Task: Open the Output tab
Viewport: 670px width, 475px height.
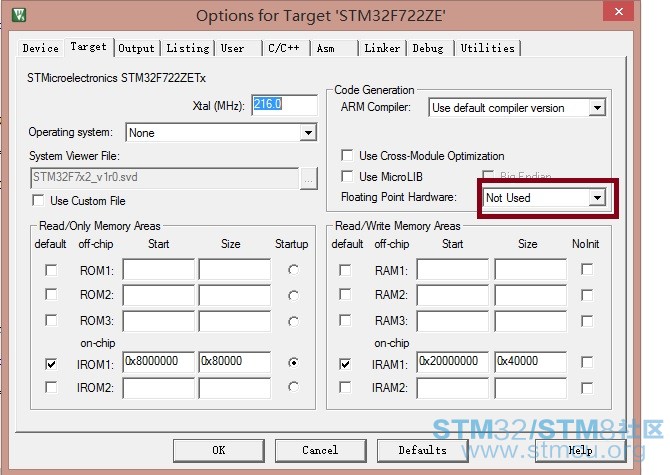Action: pyautogui.click(x=136, y=48)
